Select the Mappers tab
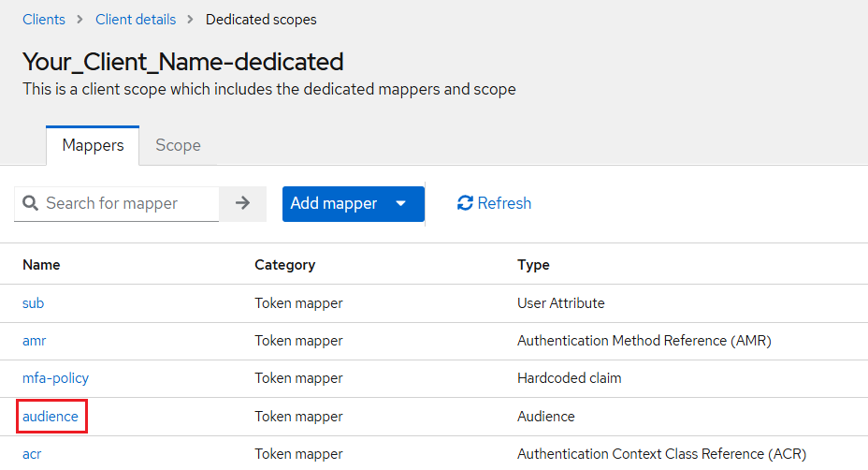 click(93, 145)
